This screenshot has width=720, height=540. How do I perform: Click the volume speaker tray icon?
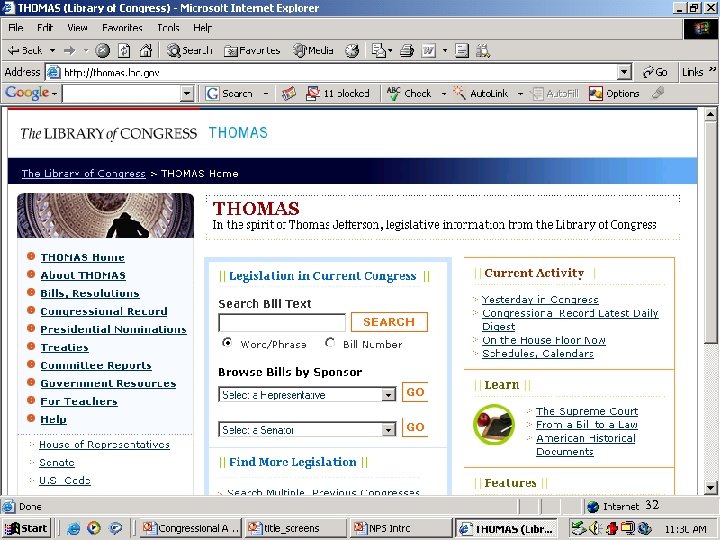[596, 529]
